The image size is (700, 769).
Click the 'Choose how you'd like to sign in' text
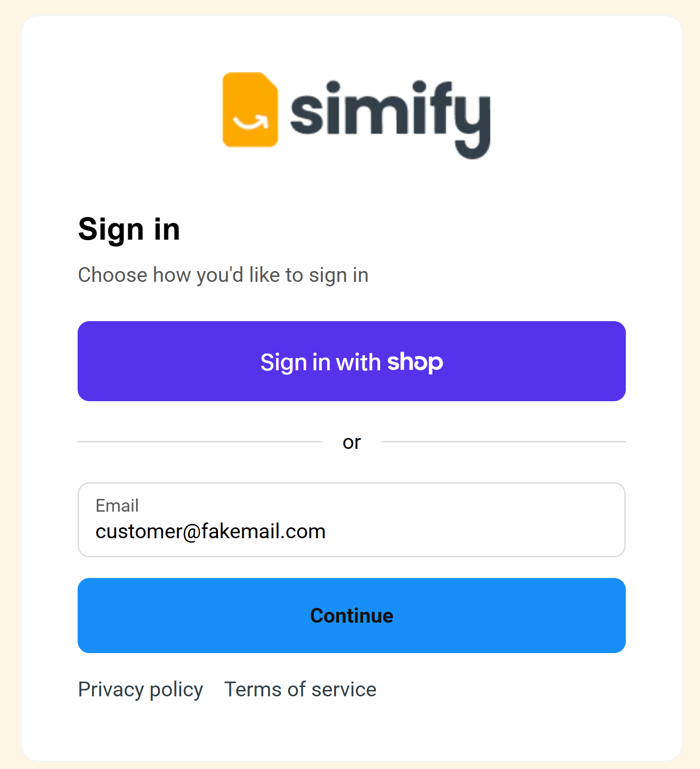[223, 275]
